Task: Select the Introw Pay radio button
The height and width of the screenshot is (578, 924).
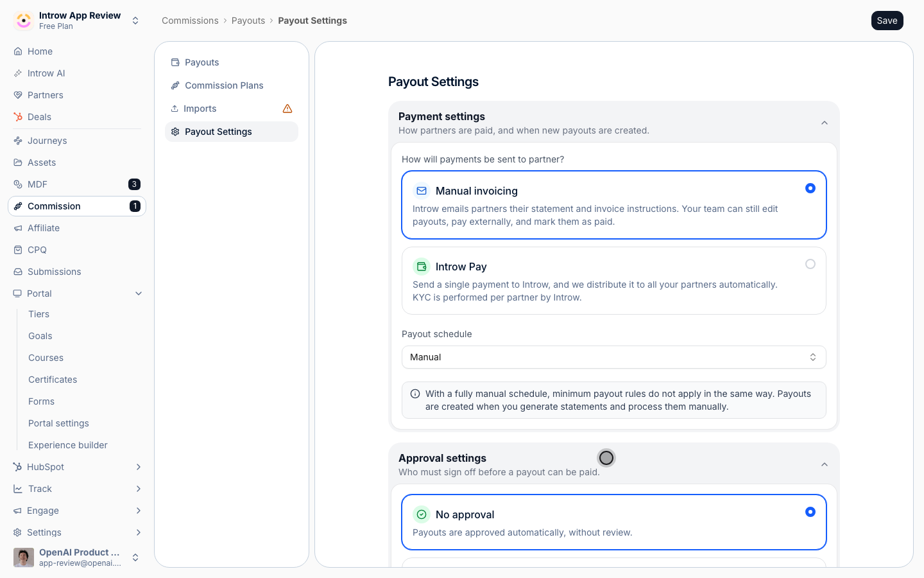Action: pos(810,264)
